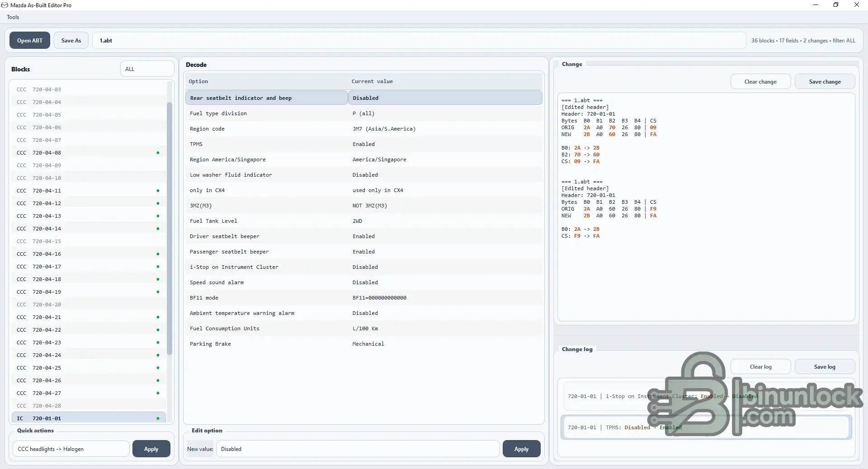Click the Option column header
The height and width of the screenshot is (469, 868).
pos(266,81)
